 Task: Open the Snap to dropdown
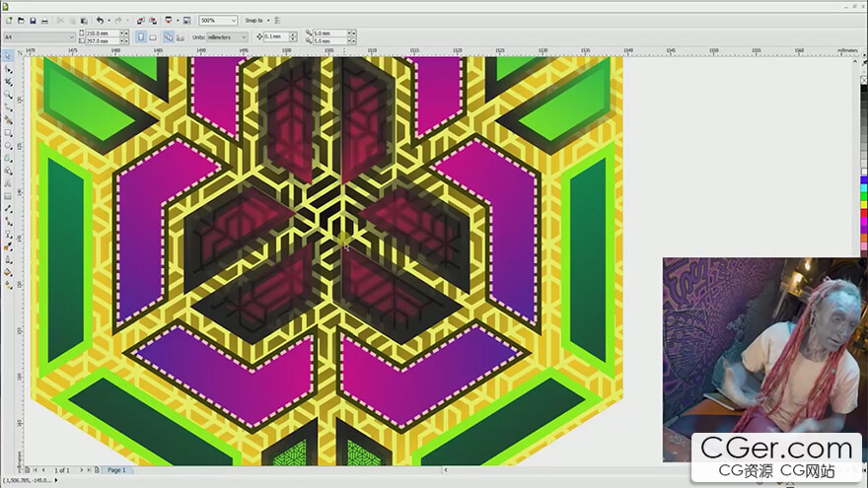pos(268,21)
